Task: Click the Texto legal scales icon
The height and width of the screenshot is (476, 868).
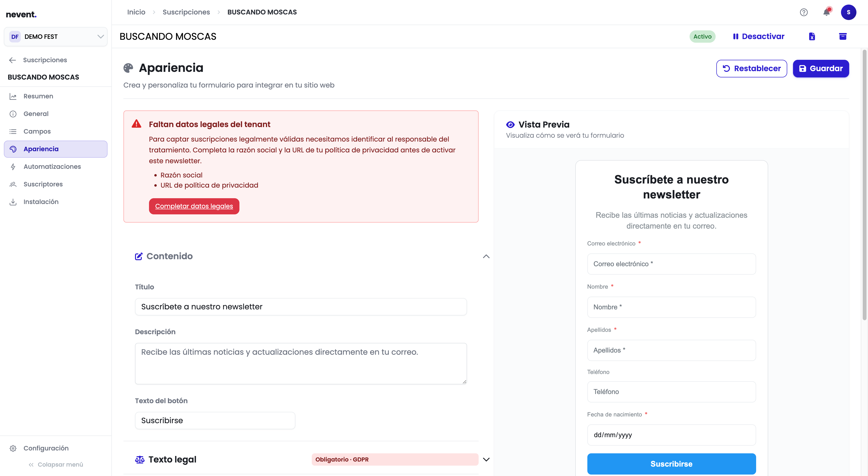Action: click(140, 460)
